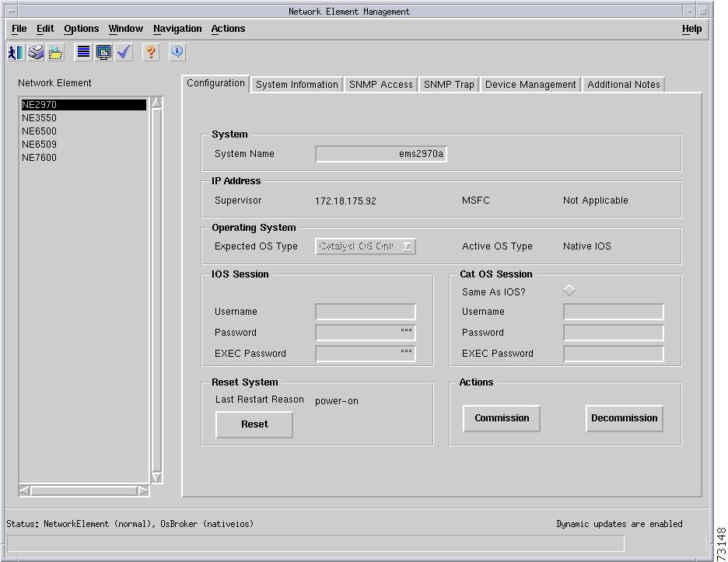The width and height of the screenshot is (728, 562).
Task: Open the Edit menu
Action: [x=45, y=29]
